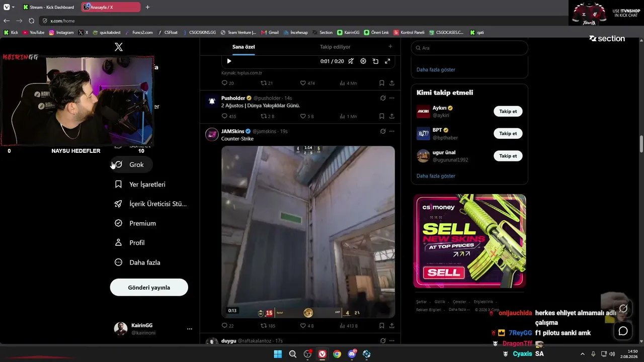Open Grok from the X sidebar
This screenshot has height=362, width=644.
coord(131,164)
